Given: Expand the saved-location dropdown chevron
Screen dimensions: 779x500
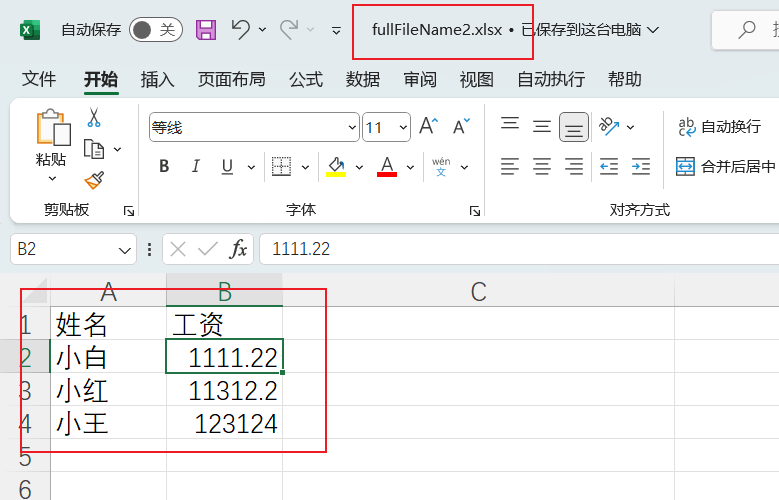Looking at the screenshot, I should tap(654, 30).
